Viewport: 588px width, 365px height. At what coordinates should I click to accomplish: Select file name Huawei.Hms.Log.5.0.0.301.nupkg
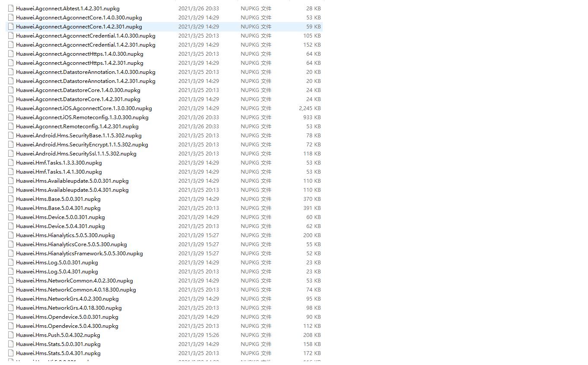point(57,262)
